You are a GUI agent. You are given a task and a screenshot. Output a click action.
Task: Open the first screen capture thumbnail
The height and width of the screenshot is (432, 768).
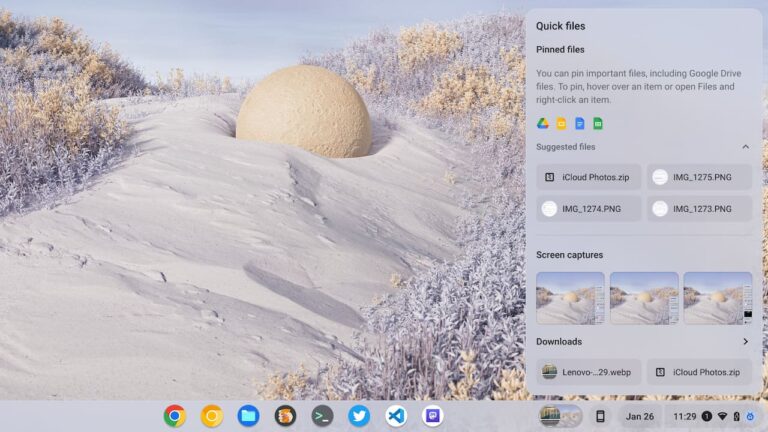pyautogui.click(x=570, y=298)
